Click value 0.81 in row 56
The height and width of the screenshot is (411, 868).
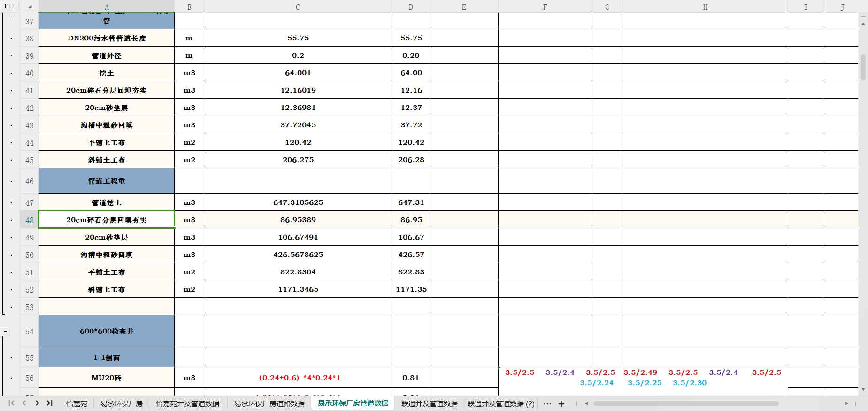pos(411,378)
